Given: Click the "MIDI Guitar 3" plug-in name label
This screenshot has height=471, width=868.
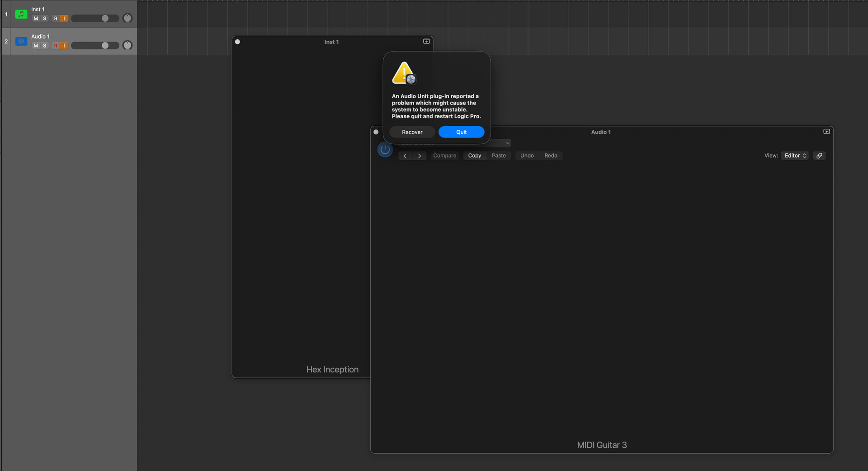Looking at the screenshot, I should tap(602, 445).
